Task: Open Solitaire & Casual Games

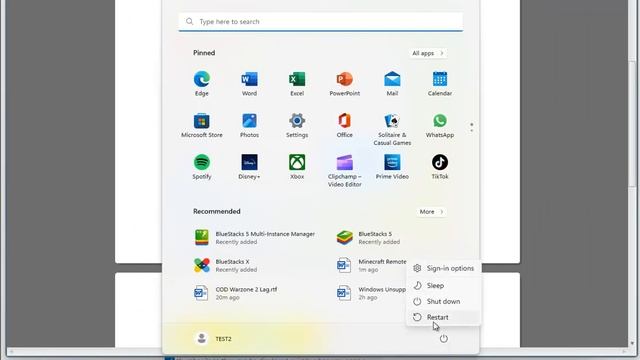Action: click(x=392, y=129)
